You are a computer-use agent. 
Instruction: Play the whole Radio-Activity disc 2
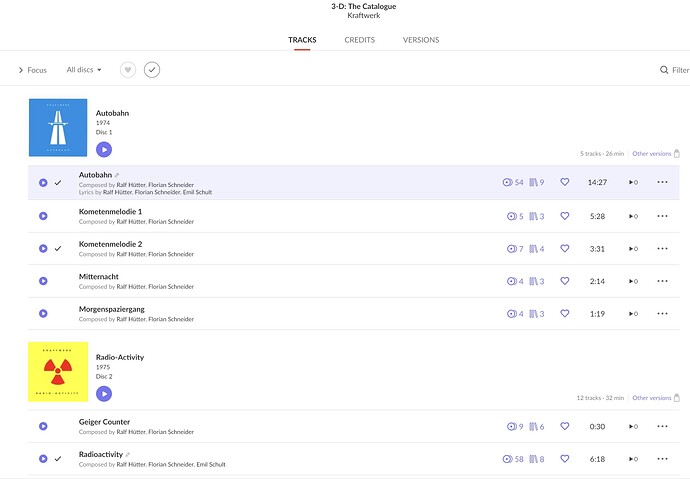(104, 394)
